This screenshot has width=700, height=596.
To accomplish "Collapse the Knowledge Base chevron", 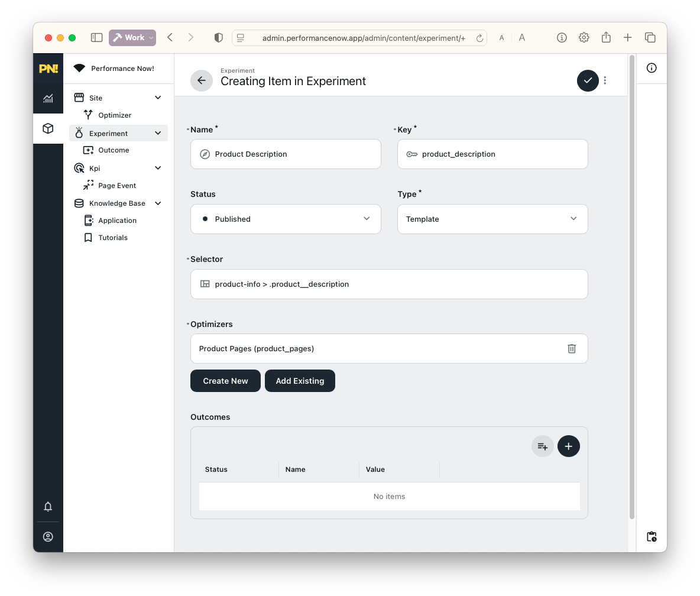I will [158, 203].
